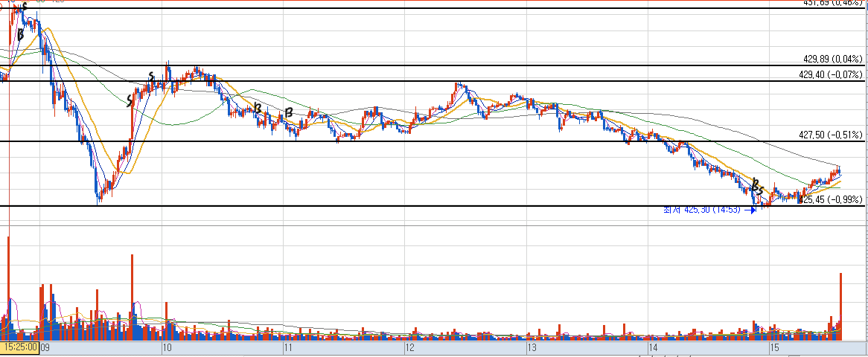Click the 10 hour label on time axis
This screenshot has height=357, width=868.
(167, 348)
